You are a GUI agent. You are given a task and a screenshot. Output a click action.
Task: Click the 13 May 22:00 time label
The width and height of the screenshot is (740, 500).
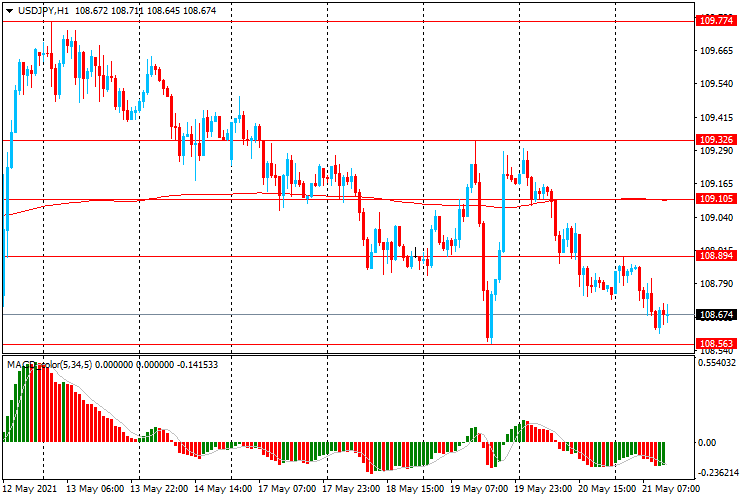pos(159,489)
